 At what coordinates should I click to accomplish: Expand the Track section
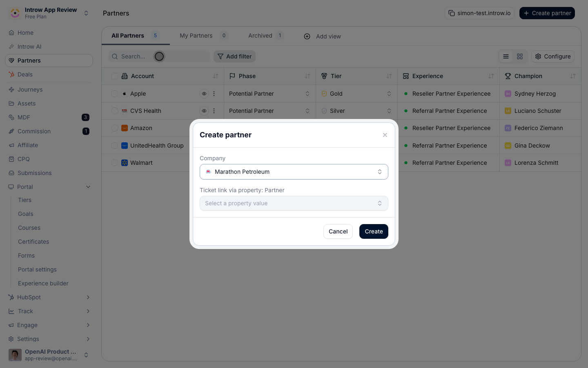coord(88,311)
